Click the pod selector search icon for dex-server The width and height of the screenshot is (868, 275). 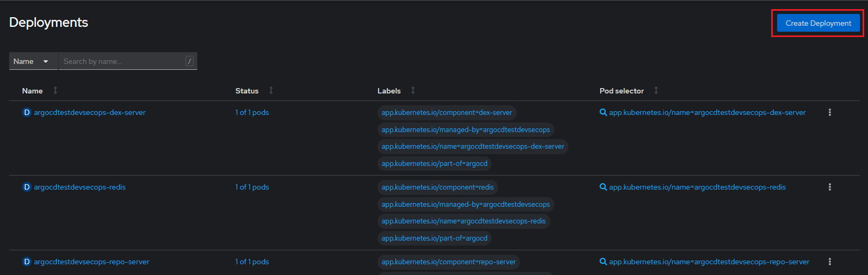pyautogui.click(x=603, y=112)
